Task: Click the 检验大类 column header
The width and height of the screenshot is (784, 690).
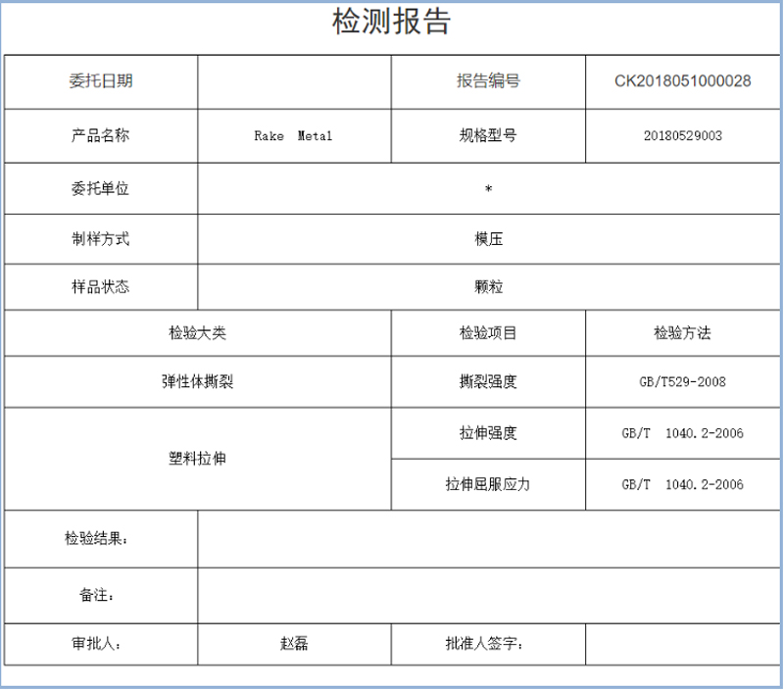Action: 198,333
